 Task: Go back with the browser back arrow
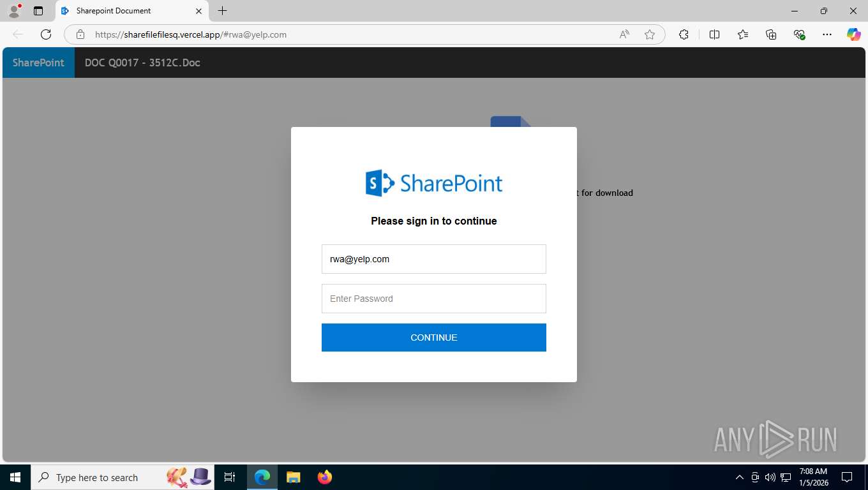tap(18, 34)
